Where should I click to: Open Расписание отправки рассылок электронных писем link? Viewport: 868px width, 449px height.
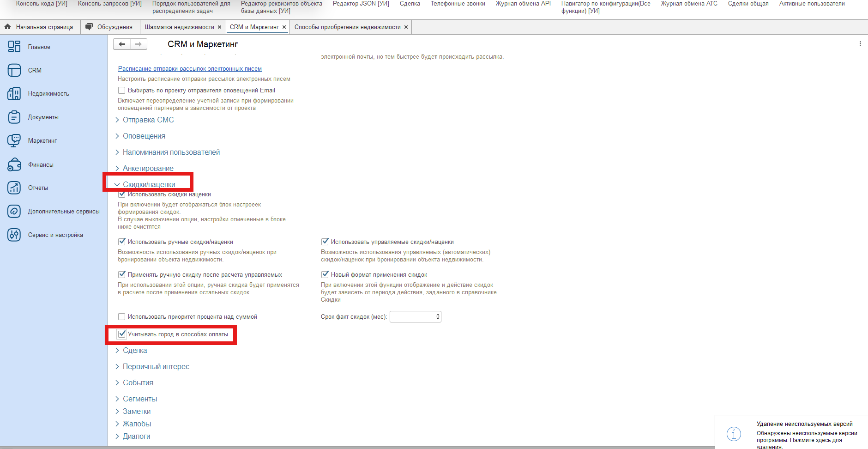pyautogui.click(x=190, y=69)
